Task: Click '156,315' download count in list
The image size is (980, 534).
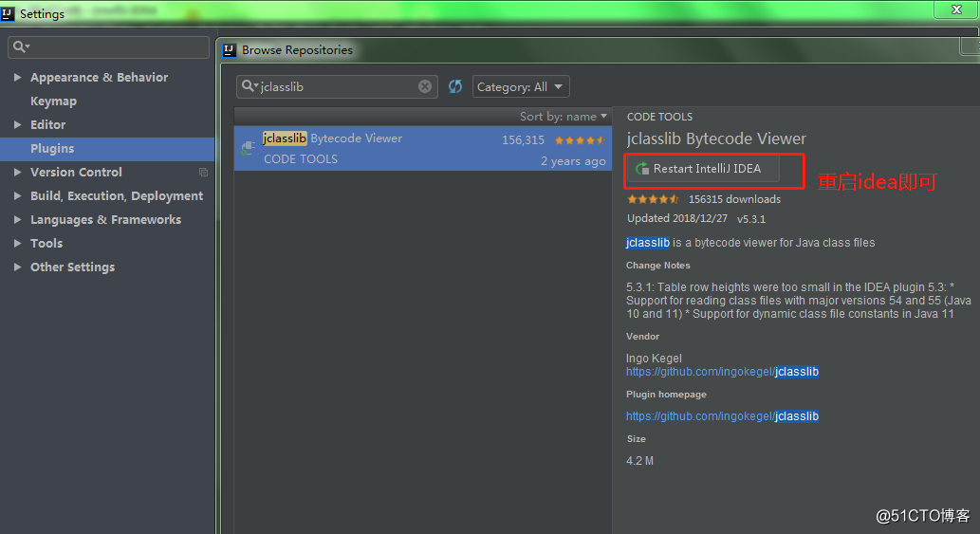Action: point(523,140)
